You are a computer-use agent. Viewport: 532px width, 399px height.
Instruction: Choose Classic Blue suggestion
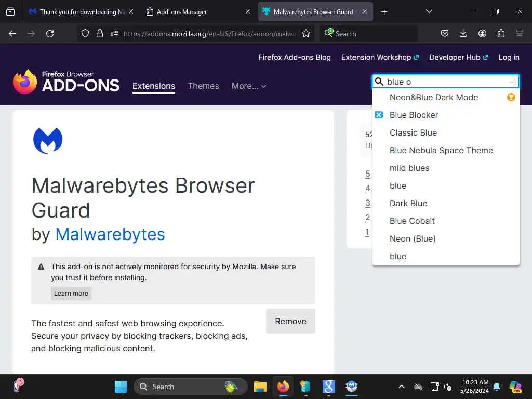tap(446, 132)
